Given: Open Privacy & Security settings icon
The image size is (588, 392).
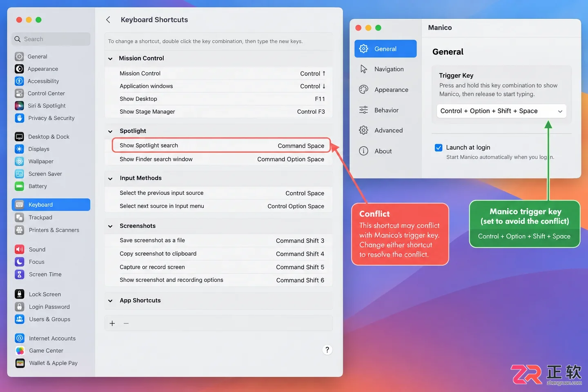Looking at the screenshot, I should (x=19, y=118).
